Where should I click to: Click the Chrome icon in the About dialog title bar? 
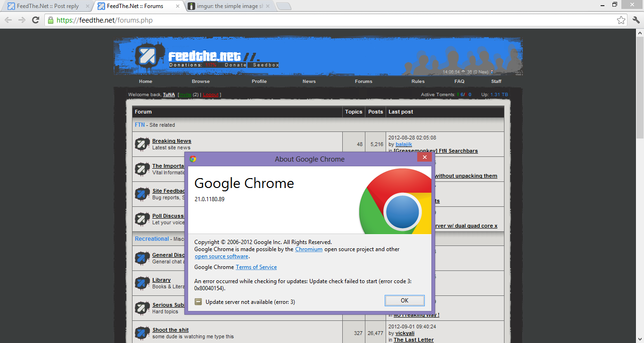pos(193,159)
